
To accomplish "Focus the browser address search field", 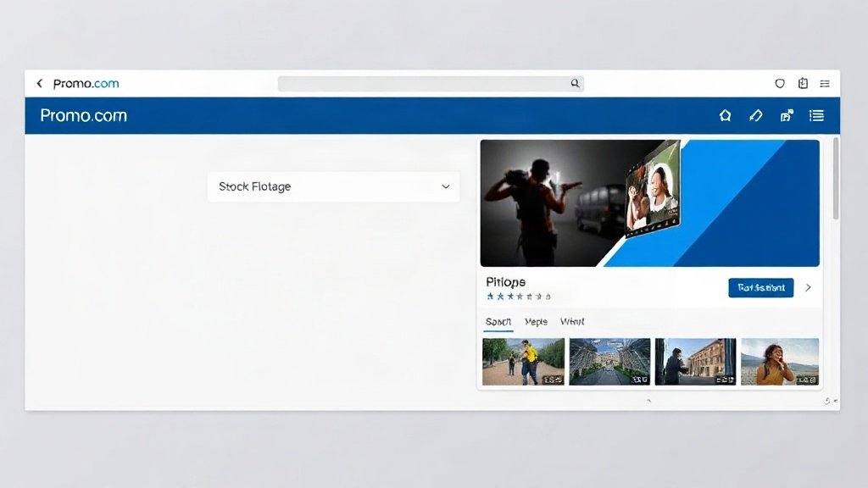I will pyautogui.click(x=431, y=84).
